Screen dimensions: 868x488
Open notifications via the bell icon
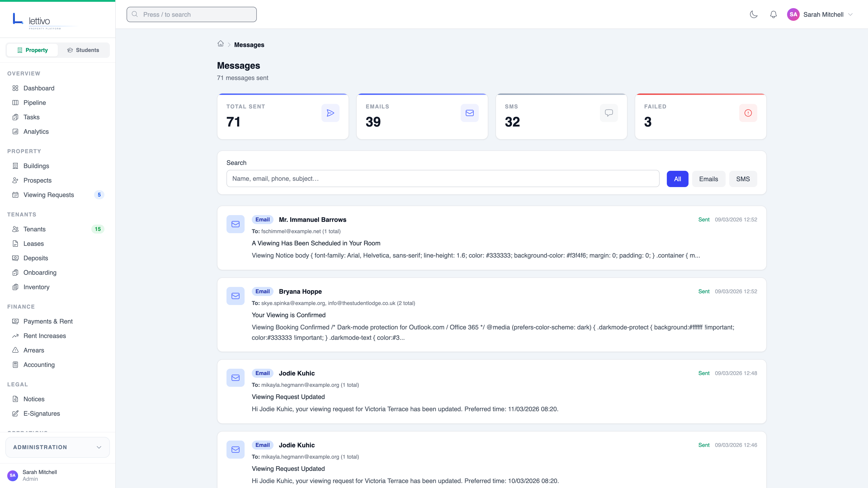[773, 14]
